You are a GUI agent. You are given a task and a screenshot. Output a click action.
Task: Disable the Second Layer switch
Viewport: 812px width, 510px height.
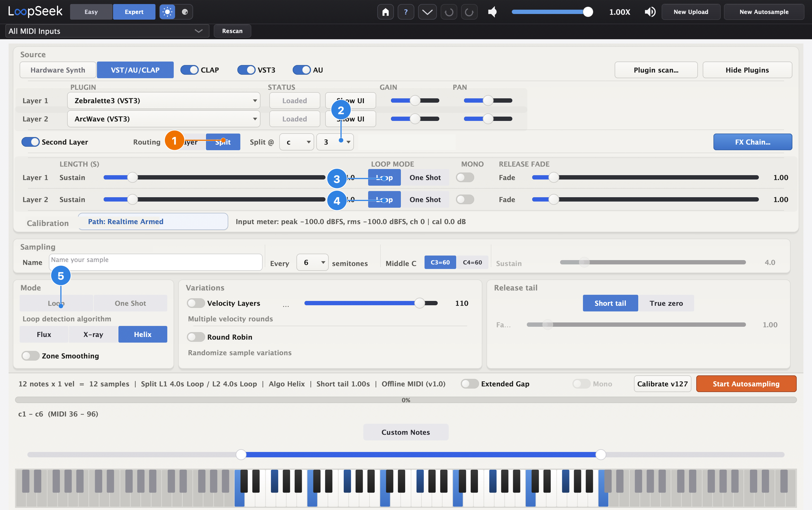coord(31,142)
